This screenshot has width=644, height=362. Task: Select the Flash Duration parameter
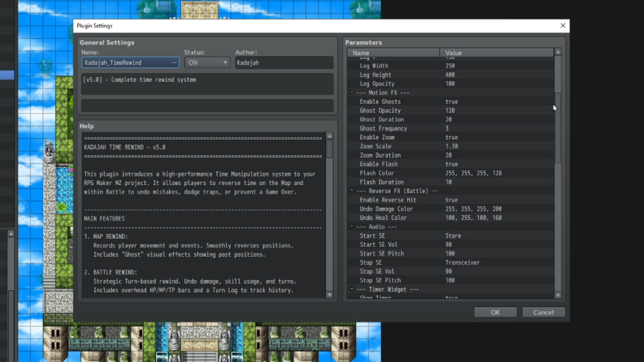450,182
